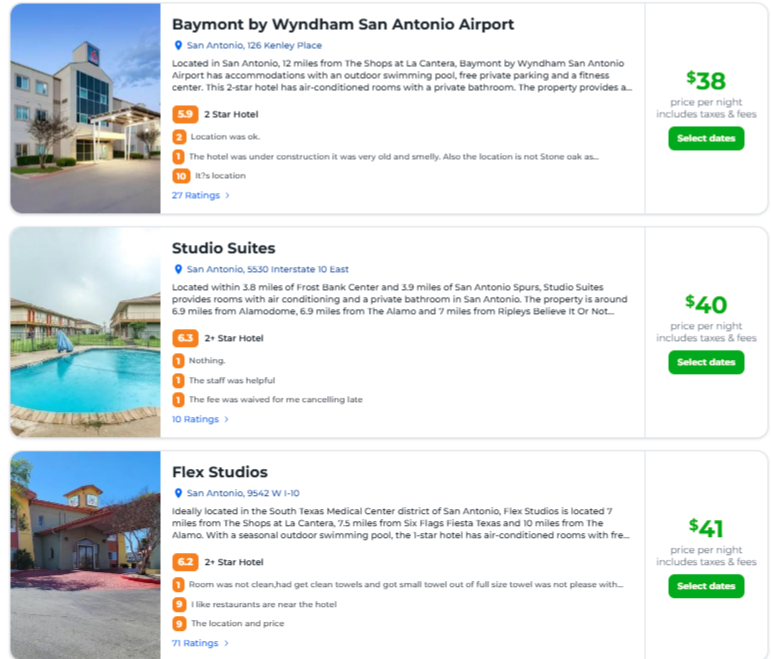Select dates for the $38 Baymont hotel
The image size is (771, 659).
click(706, 139)
